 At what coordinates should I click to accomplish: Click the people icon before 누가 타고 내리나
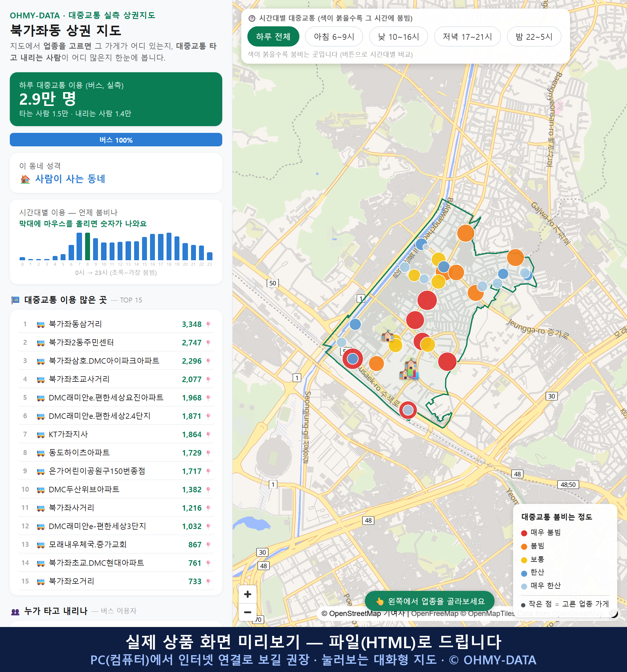[15, 611]
